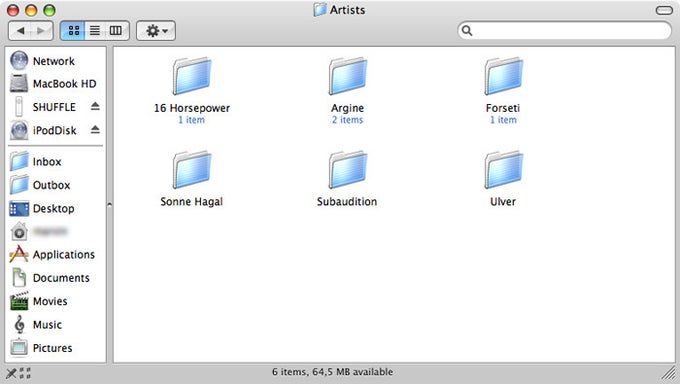Eject the iPodDisk volume
Viewport: 680px width, 384px height.
(95, 130)
